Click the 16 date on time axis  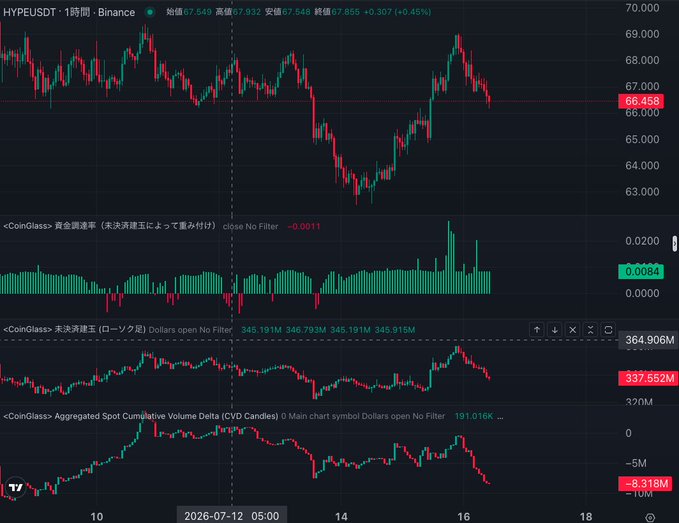[463, 516]
